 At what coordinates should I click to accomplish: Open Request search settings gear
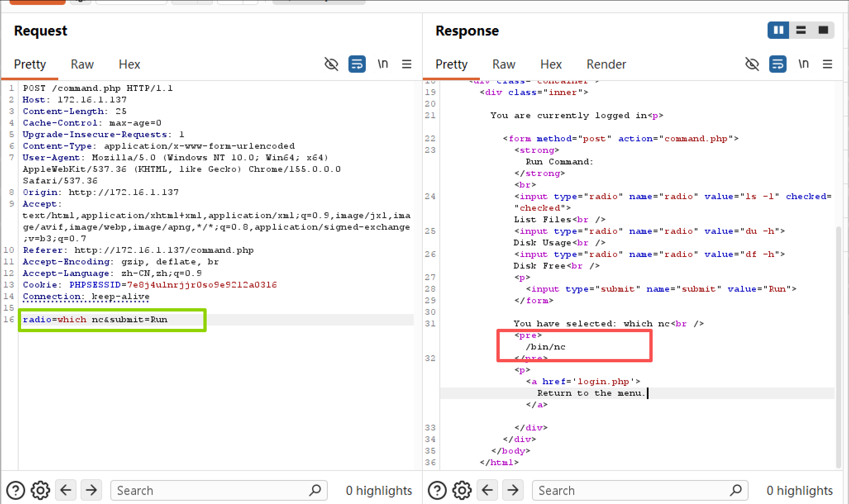(41, 490)
